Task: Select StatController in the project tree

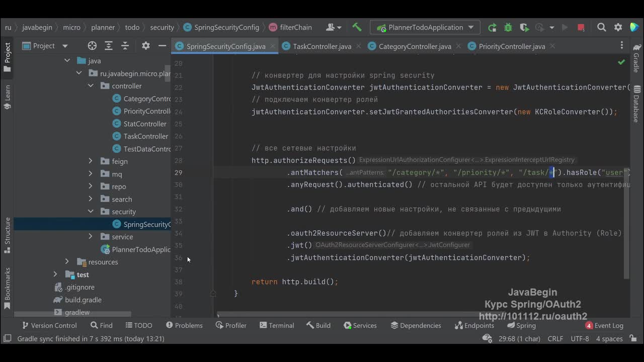Action: click(139, 124)
